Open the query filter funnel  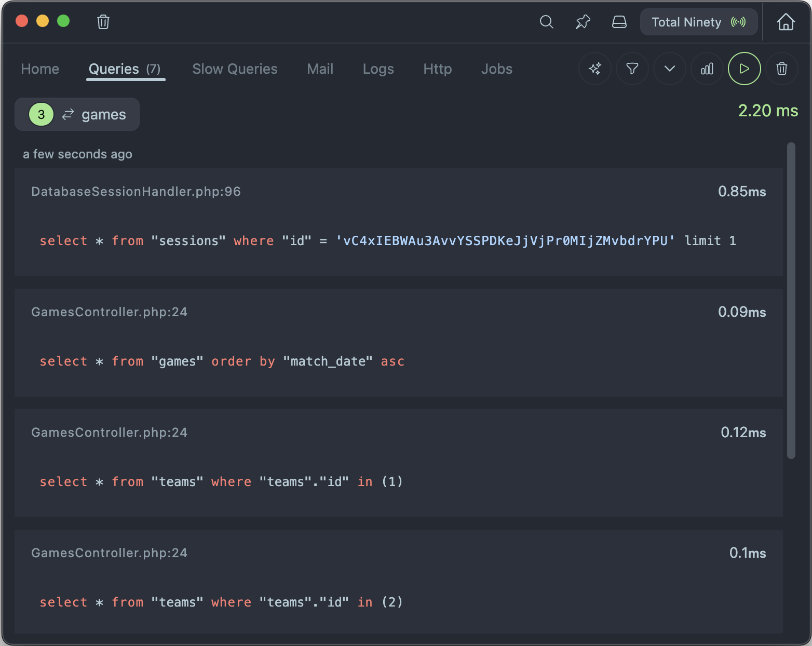point(632,69)
